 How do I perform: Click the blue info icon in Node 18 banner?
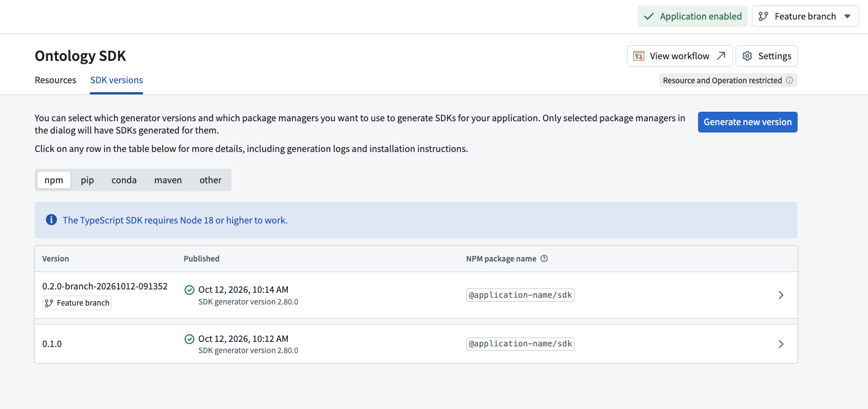click(x=51, y=220)
